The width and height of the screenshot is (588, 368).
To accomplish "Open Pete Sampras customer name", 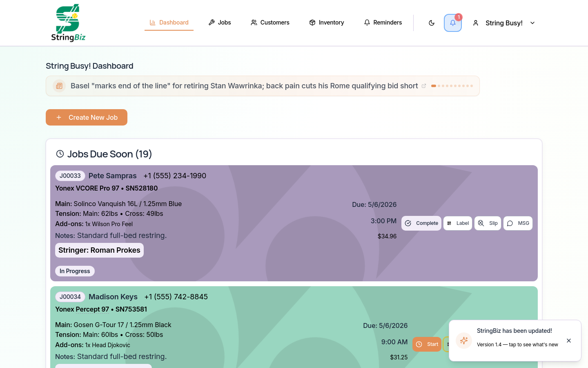I will click(x=113, y=176).
